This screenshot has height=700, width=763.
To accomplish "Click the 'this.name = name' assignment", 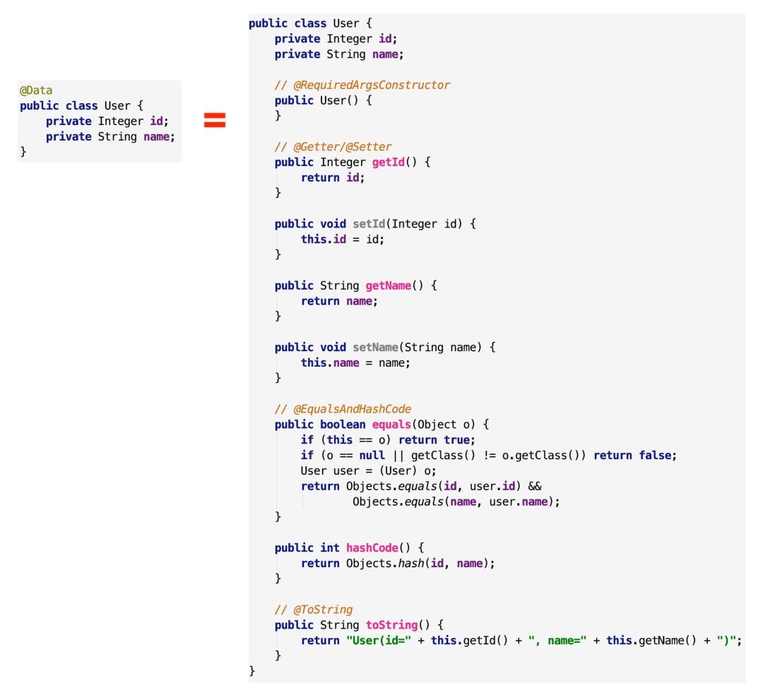I will [355, 363].
